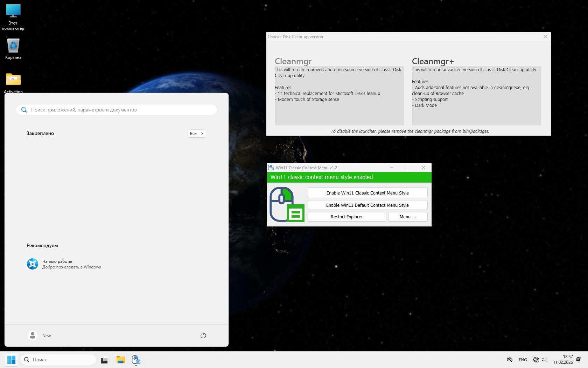
Task: Click the volume speaker icon in tray
Action: (544, 360)
